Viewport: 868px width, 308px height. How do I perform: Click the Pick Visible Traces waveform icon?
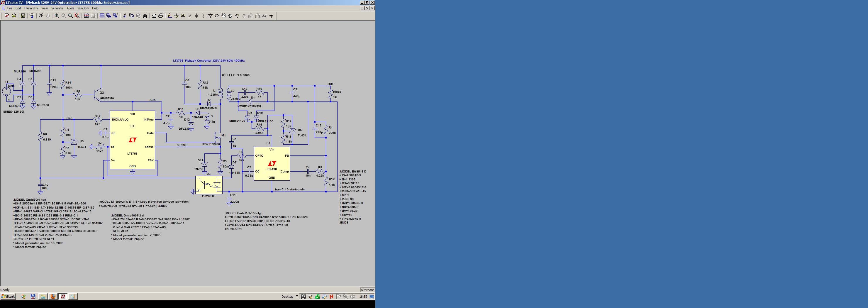(x=86, y=16)
